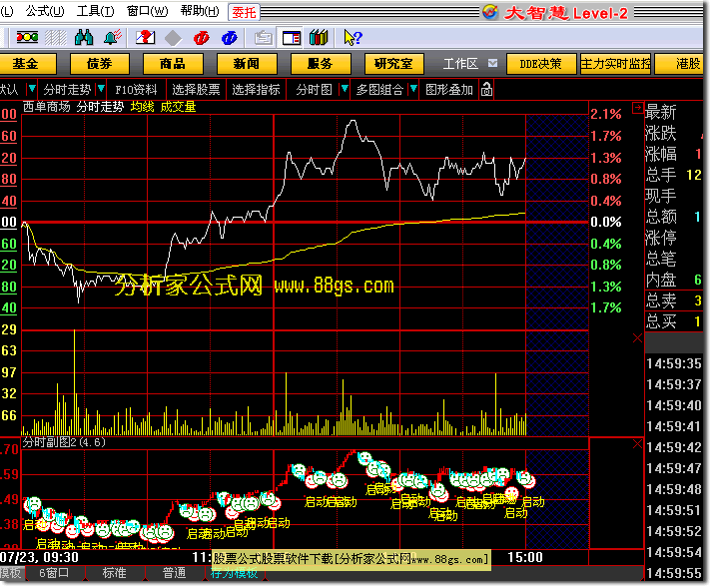Viewport: 713px width, 588px height.
Task: Click the 债券 button
Action: pyautogui.click(x=100, y=64)
